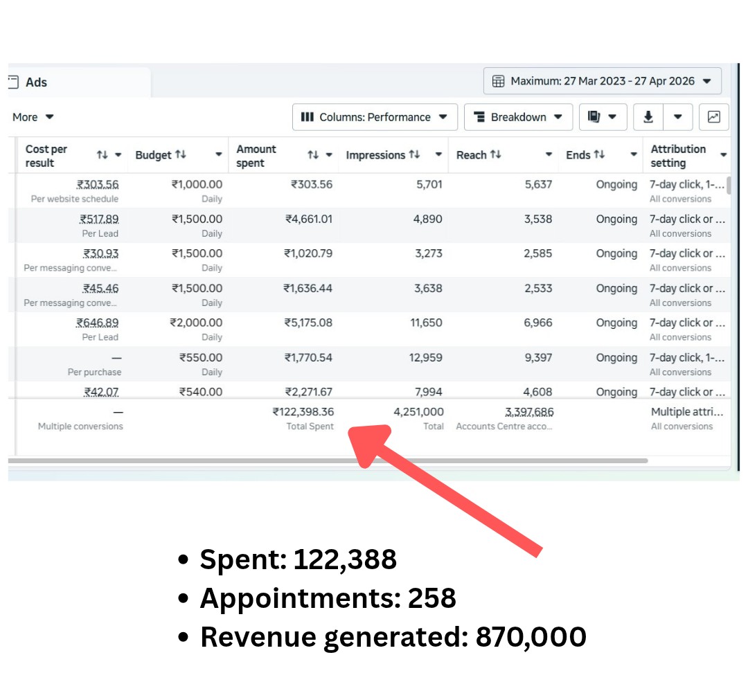Expand Columns: Performance dropdown

click(x=375, y=117)
